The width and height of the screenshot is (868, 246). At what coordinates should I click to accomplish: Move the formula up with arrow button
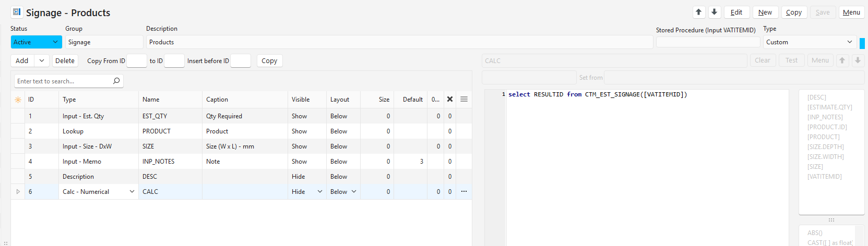[842, 60]
